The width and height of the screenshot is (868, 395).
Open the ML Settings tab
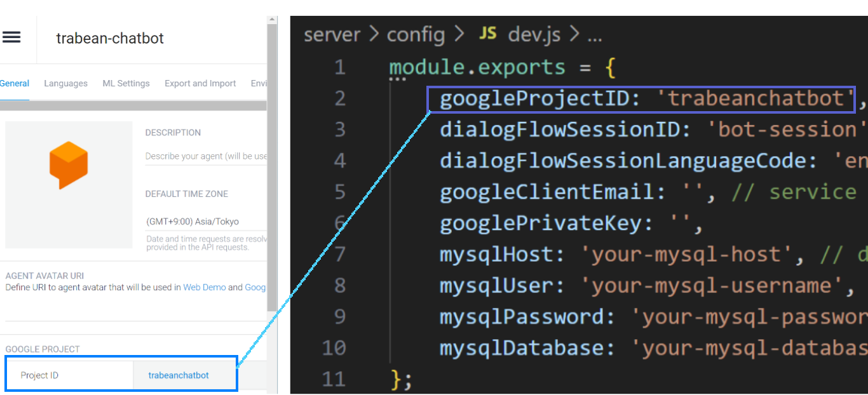point(126,83)
